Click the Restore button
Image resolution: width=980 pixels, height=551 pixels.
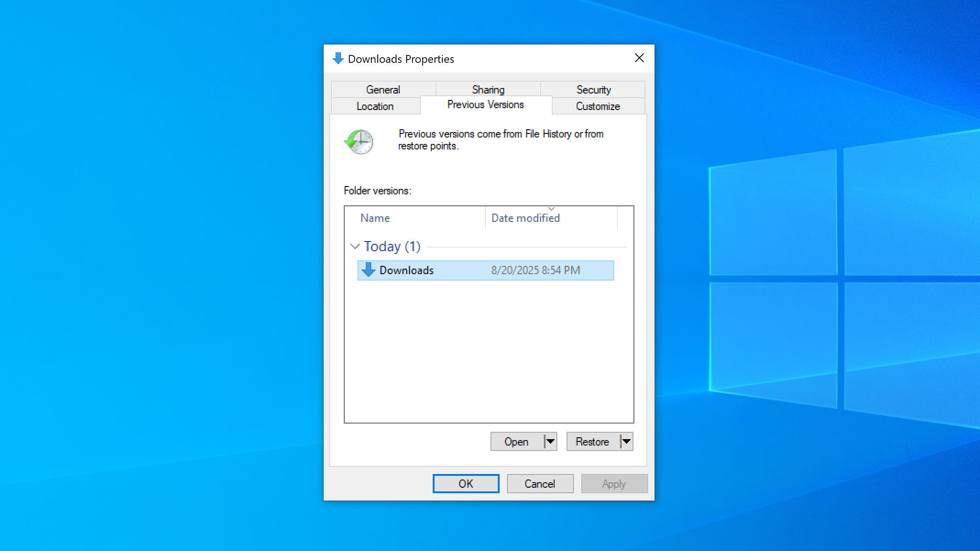click(x=592, y=441)
